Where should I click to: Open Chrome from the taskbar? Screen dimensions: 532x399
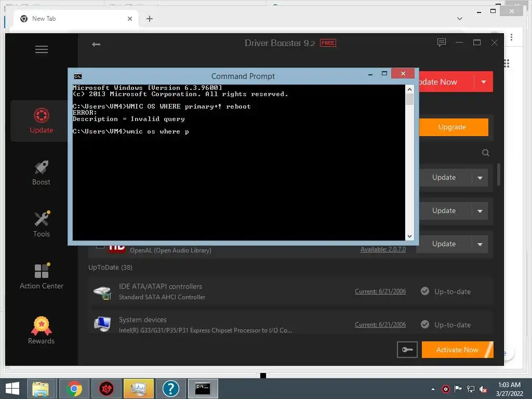point(74,389)
